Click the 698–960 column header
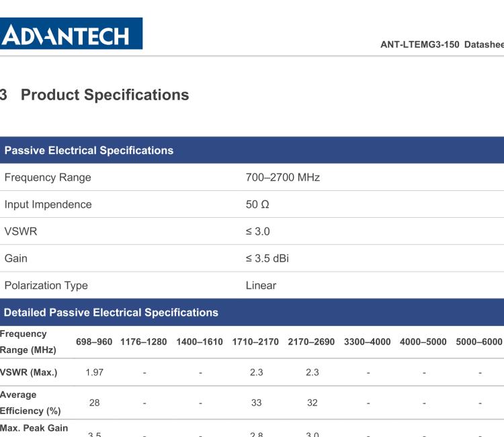504x437 pixels. (x=94, y=342)
